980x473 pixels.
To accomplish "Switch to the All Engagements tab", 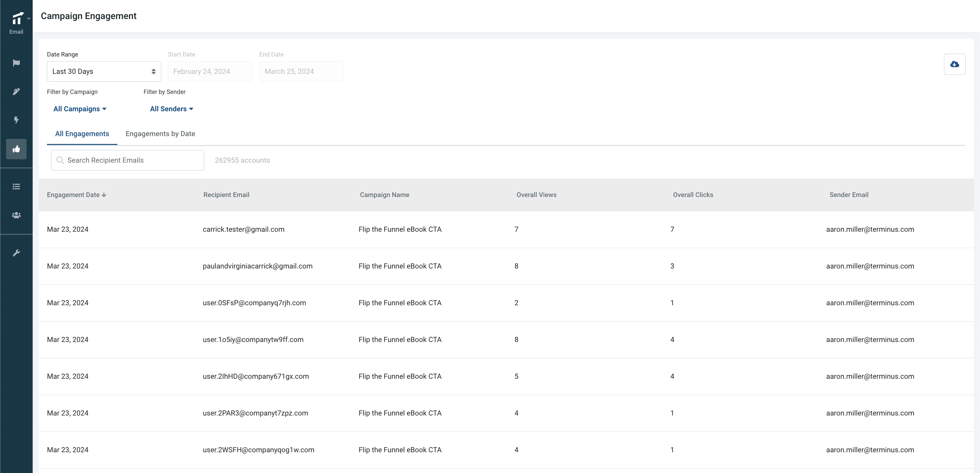I will (82, 134).
